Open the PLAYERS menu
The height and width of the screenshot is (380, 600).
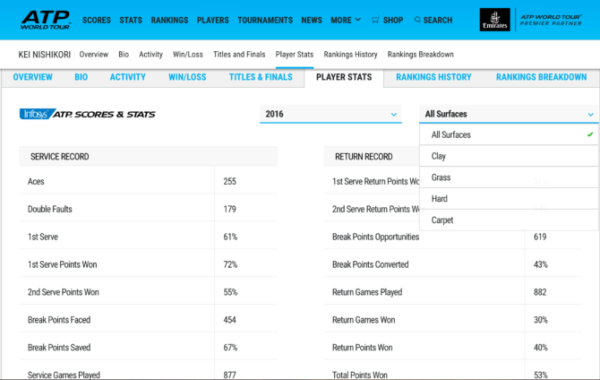point(213,20)
